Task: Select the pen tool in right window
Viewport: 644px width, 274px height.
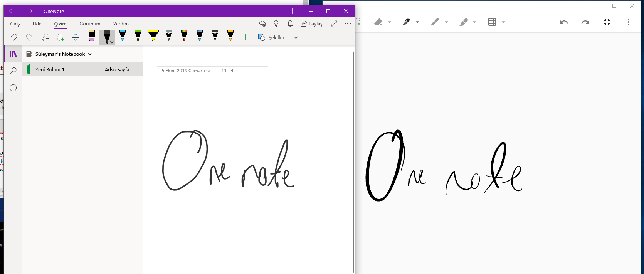Action: 406,22
